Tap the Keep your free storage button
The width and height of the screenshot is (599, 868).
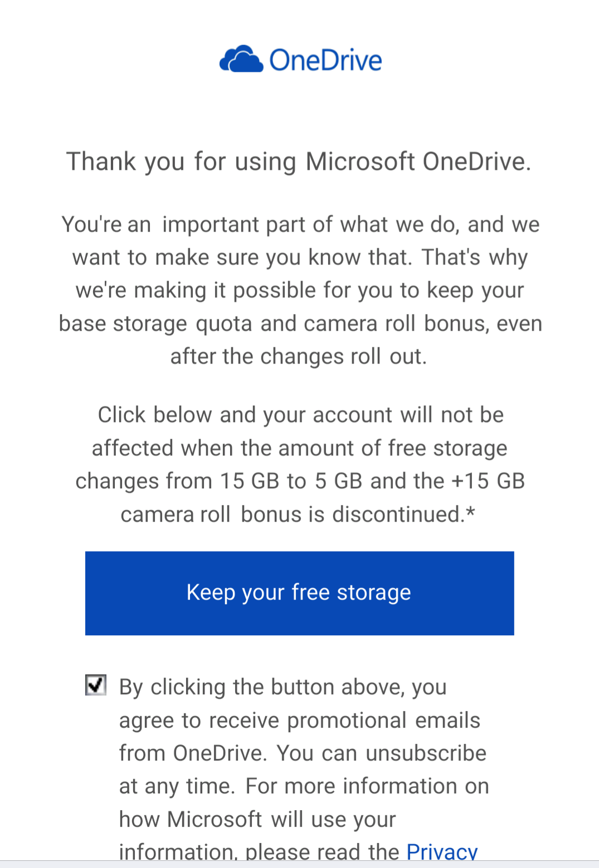[x=299, y=593]
